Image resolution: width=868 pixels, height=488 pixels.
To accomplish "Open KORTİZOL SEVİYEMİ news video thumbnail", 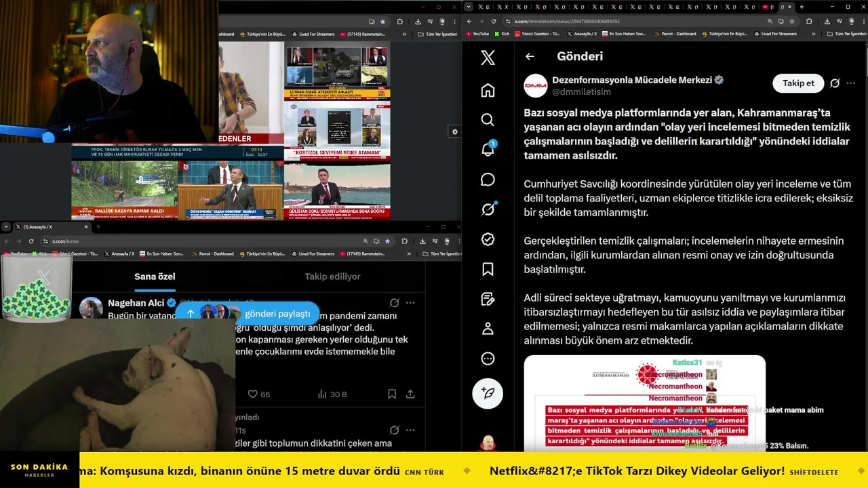I will (337, 131).
